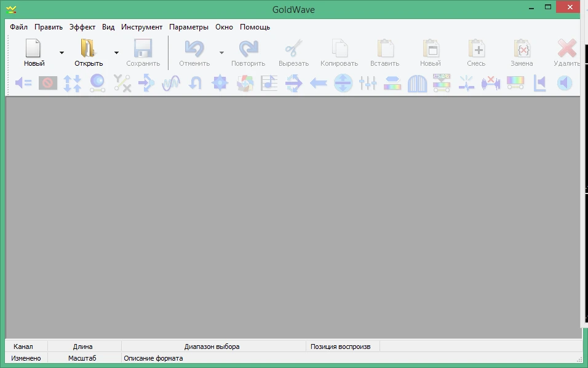The height and width of the screenshot is (368, 588).
Task: Click the U-turn reverse effect icon
Action: pos(195,83)
